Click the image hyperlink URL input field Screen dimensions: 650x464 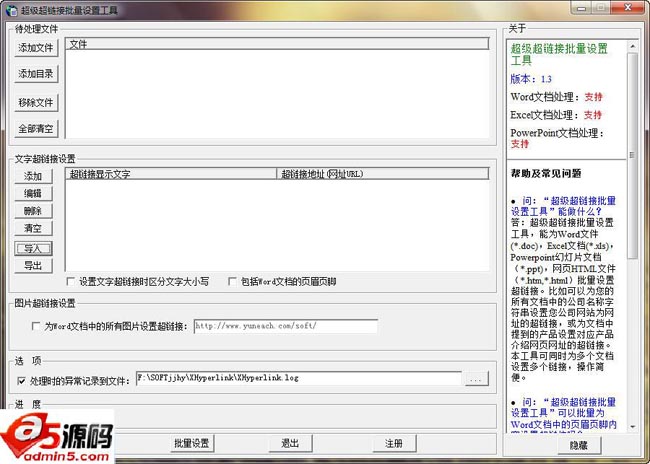[x=286, y=326]
